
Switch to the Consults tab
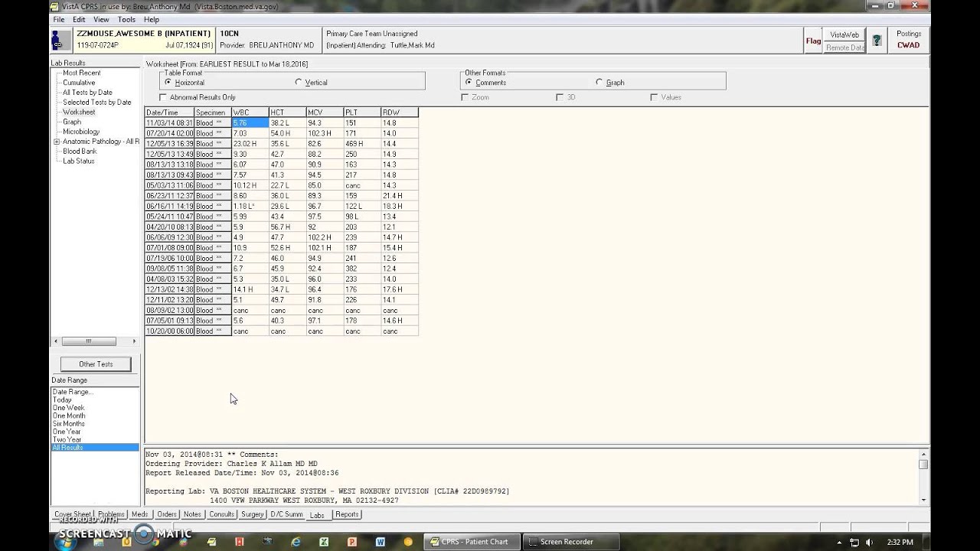click(222, 514)
